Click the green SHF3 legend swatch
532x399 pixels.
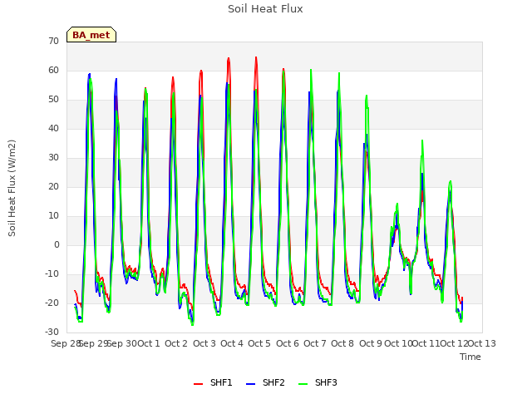[303, 384]
